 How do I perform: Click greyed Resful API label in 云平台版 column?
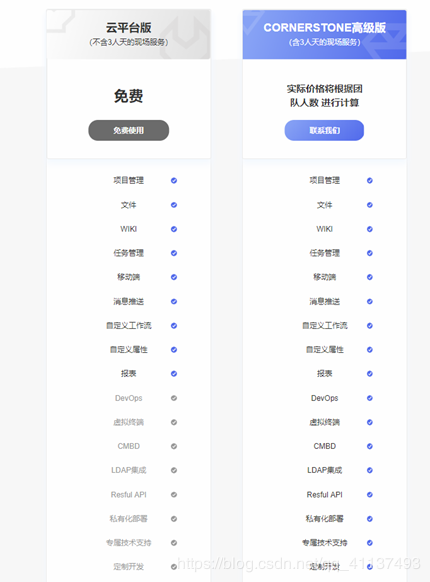coord(128,494)
